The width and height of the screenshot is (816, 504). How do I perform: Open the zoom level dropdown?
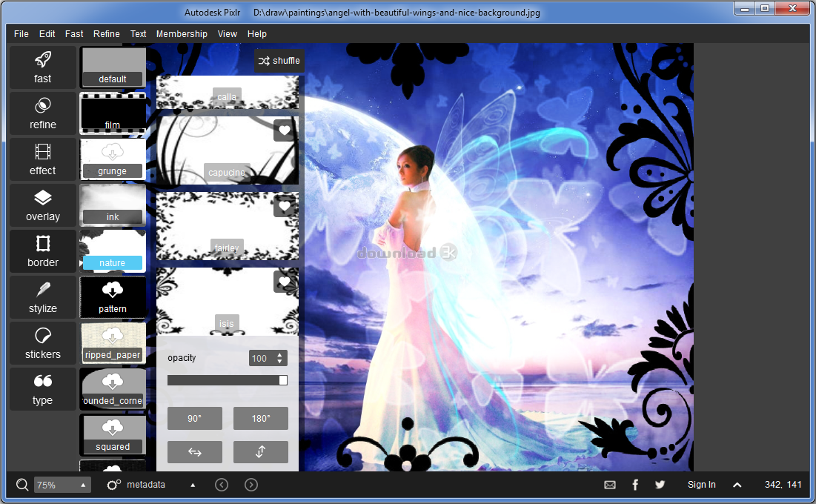(x=62, y=484)
